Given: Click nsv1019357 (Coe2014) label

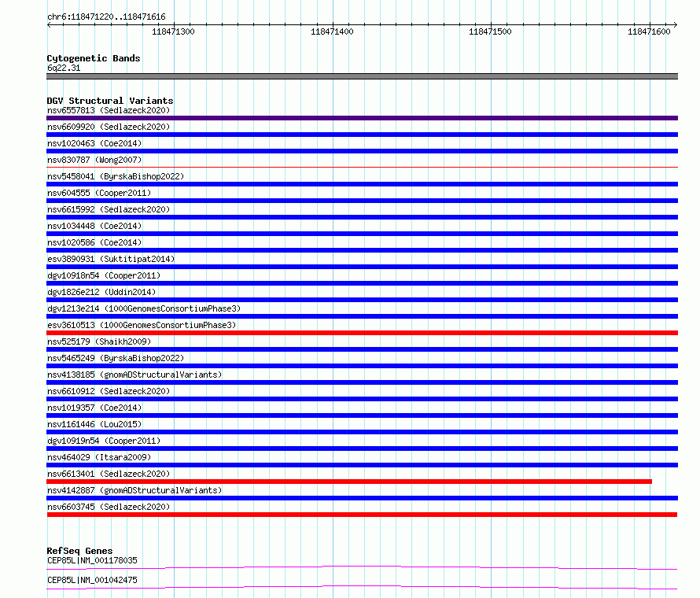Looking at the screenshot, I should pyautogui.click(x=94, y=408).
